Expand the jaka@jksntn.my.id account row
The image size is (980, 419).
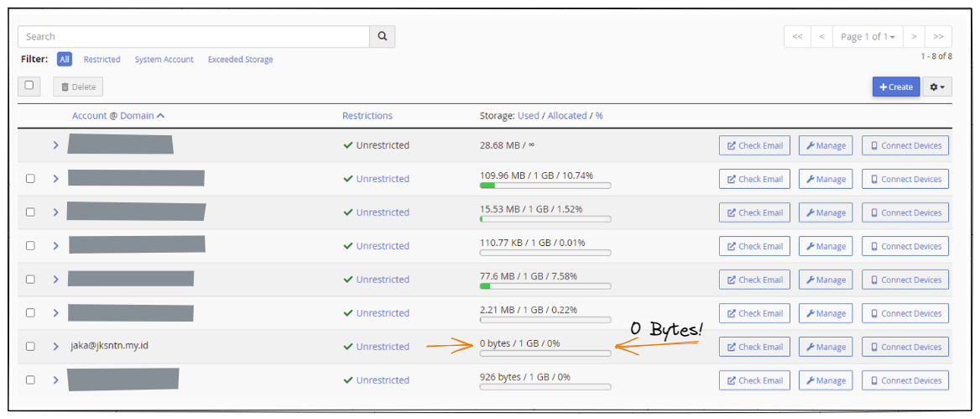(55, 347)
